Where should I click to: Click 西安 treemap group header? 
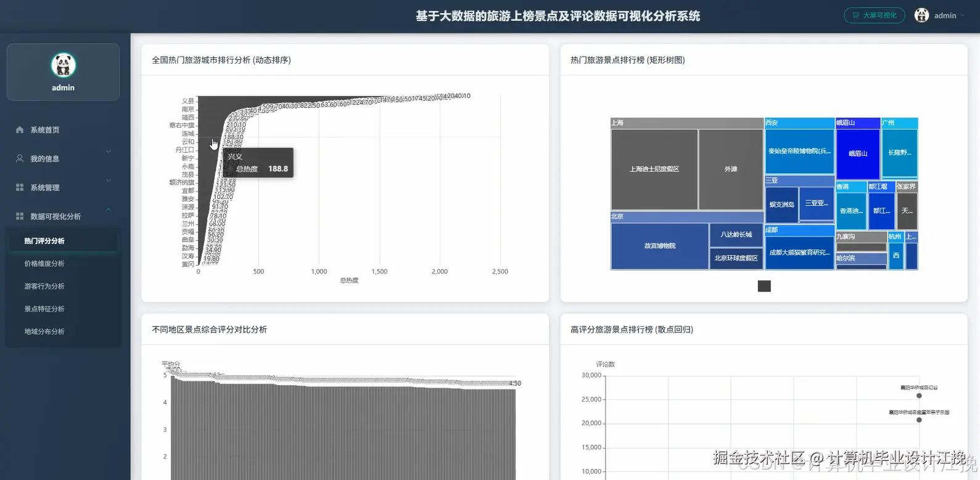(x=799, y=123)
